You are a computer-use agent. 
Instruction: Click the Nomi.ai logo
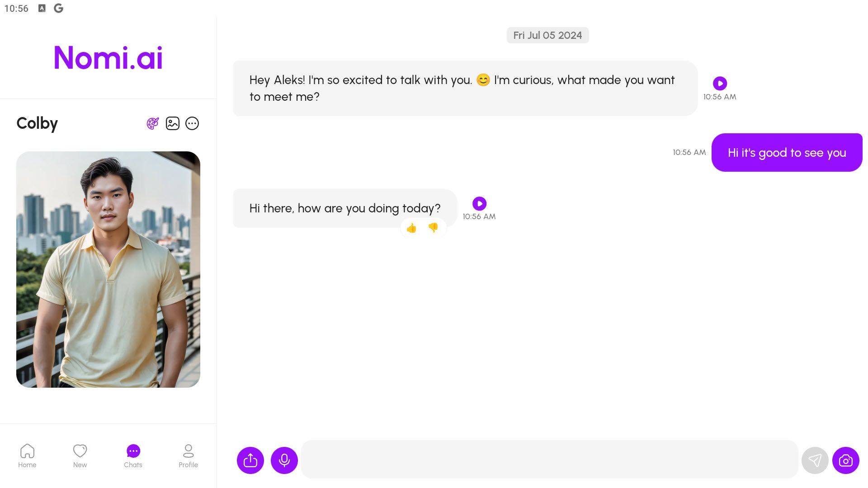(x=108, y=58)
